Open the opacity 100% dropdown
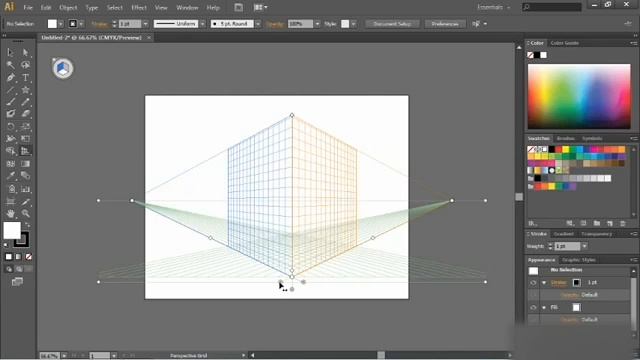The width and height of the screenshot is (640, 360). 317,24
